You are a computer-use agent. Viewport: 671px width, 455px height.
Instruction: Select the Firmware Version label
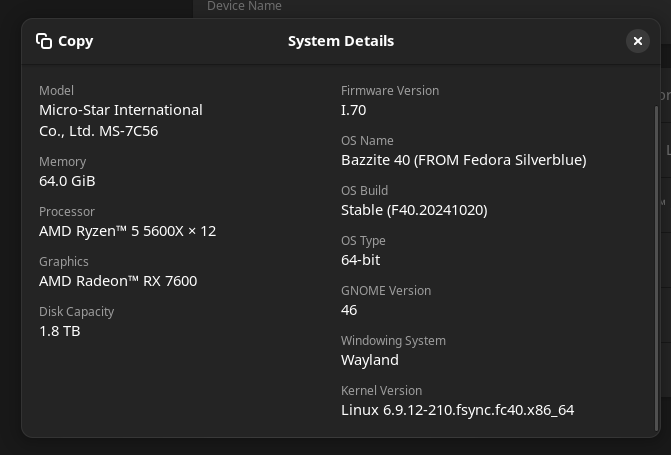[390, 91]
